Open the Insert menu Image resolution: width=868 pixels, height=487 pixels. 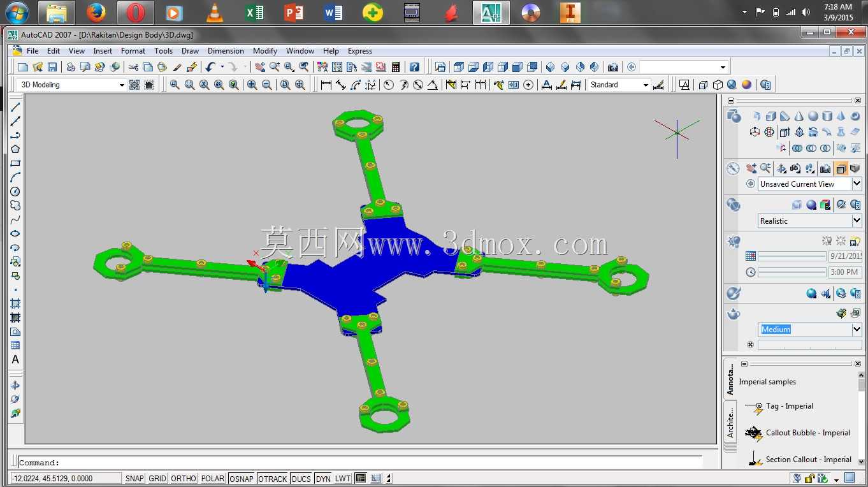[x=103, y=51]
